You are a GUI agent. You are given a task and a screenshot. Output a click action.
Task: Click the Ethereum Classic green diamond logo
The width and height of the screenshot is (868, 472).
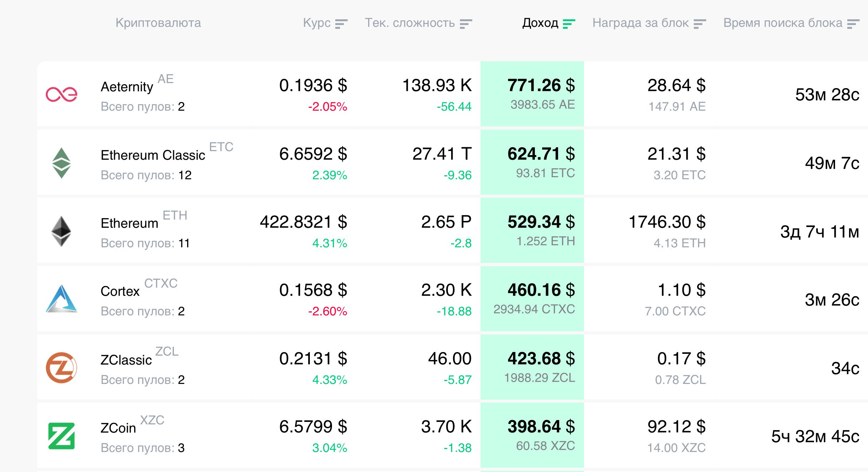point(62,163)
